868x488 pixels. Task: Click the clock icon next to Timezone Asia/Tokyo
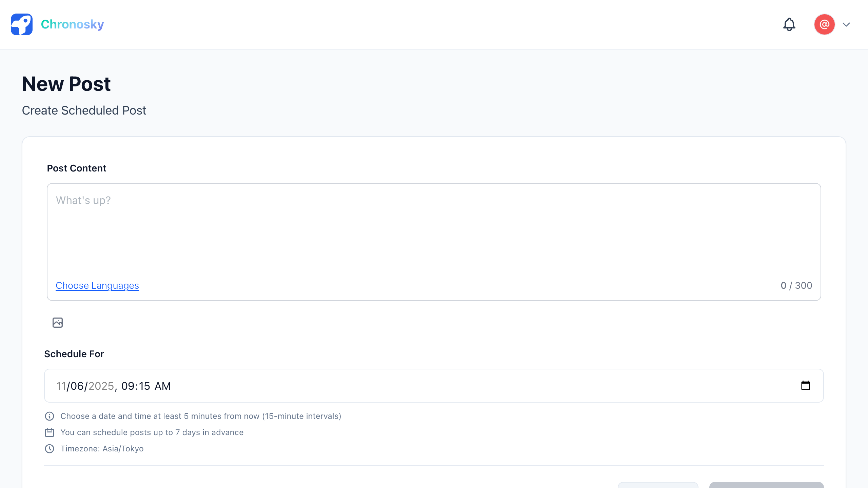pyautogui.click(x=50, y=449)
